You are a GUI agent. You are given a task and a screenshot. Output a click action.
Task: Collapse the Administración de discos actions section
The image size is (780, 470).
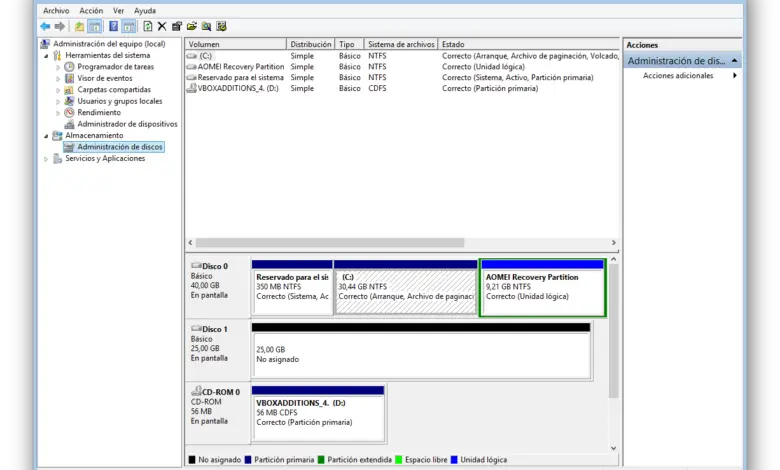(734, 61)
